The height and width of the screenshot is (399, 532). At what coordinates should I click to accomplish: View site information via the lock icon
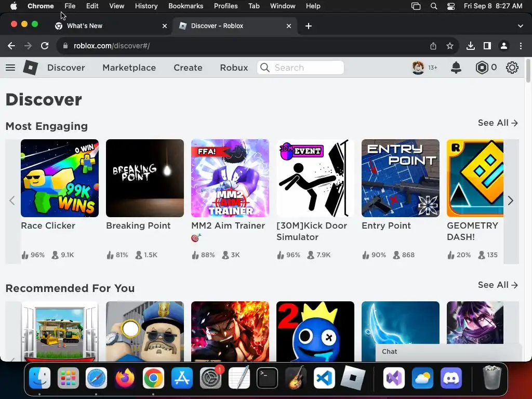click(x=65, y=46)
